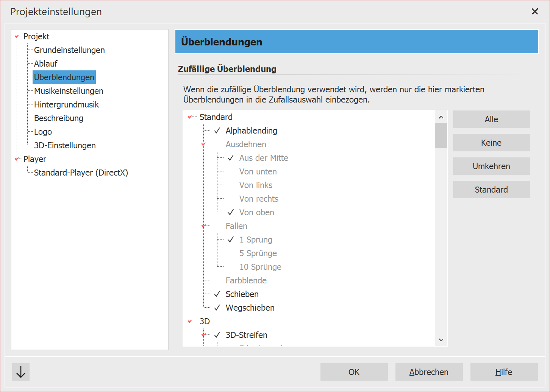Toggle the Schieben transition checkmark

[x=217, y=294]
